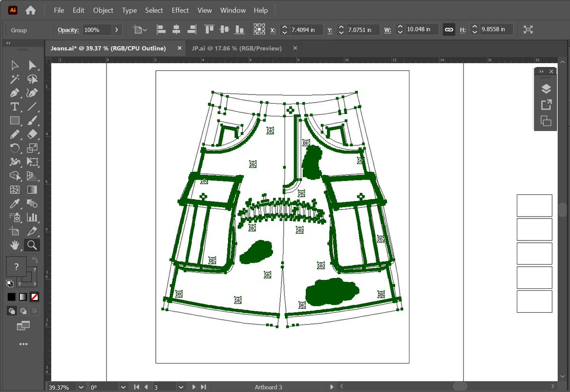This screenshot has width=570, height=392.
Task: Expand the Opacity slider arrow
Action: [x=117, y=29]
